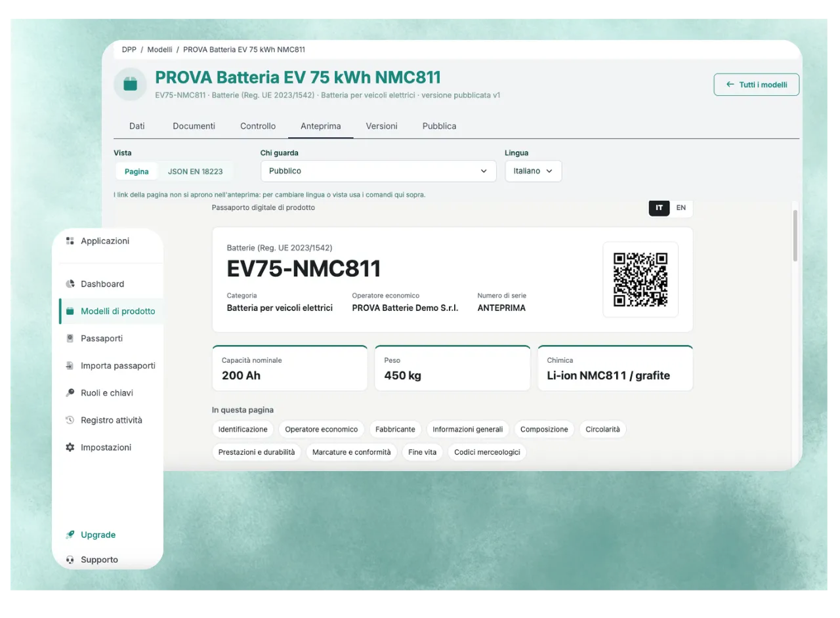Click the Tutti i modelli button

tap(757, 85)
